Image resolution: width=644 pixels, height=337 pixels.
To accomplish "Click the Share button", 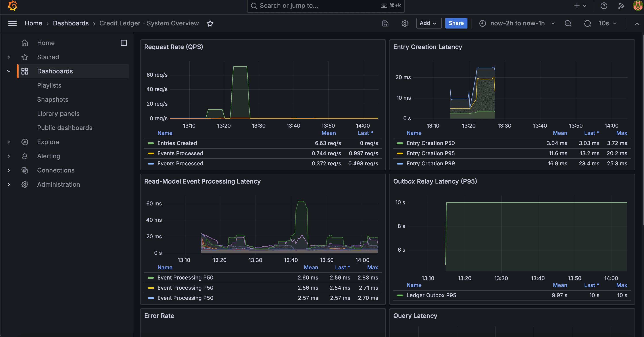I will tap(456, 23).
